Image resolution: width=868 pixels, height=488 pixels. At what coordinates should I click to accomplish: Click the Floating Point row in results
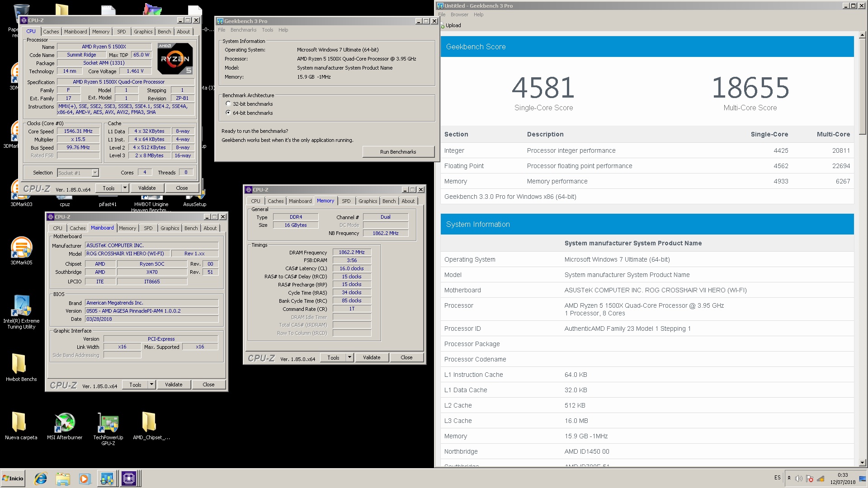point(647,166)
